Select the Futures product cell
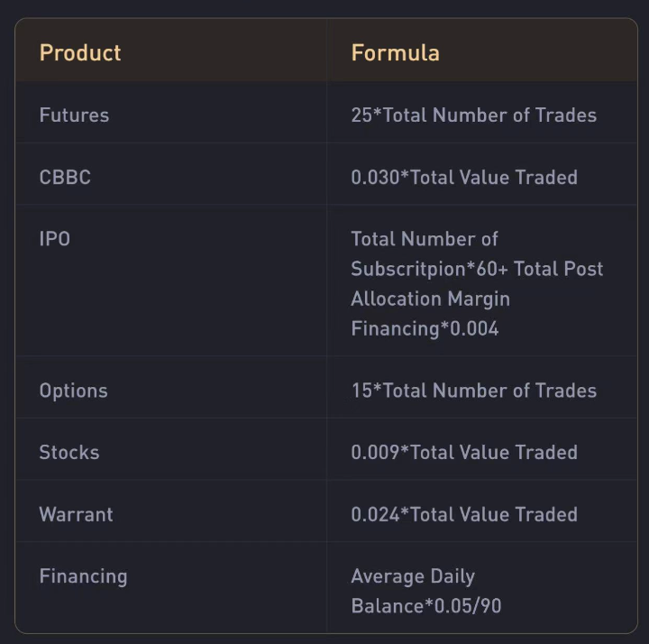This screenshot has width=649, height=644. click(74, 115)
